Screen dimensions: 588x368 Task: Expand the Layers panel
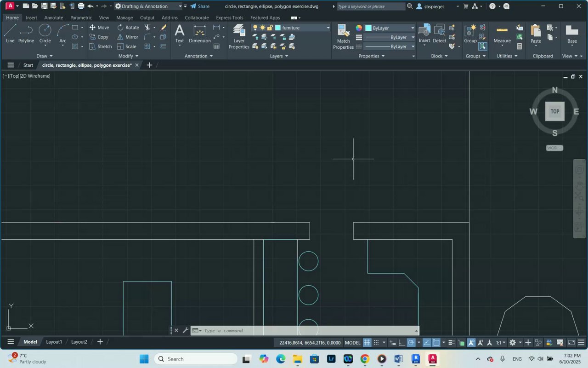pyautogui.click(x=279, y=56)
